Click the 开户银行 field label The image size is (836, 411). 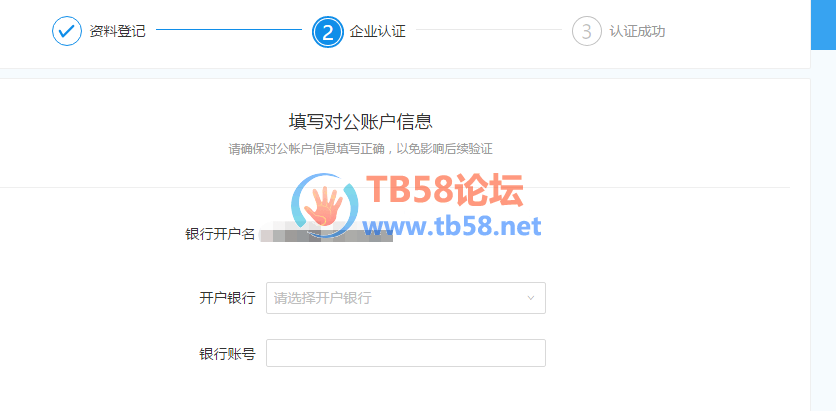pyautogui.click(x=227, y=298)
